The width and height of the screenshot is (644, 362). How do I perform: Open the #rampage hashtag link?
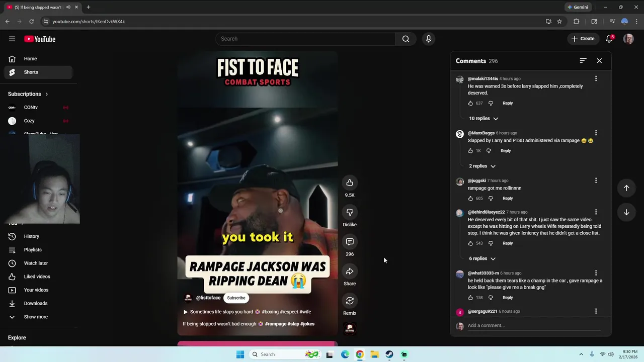(276, 324)
